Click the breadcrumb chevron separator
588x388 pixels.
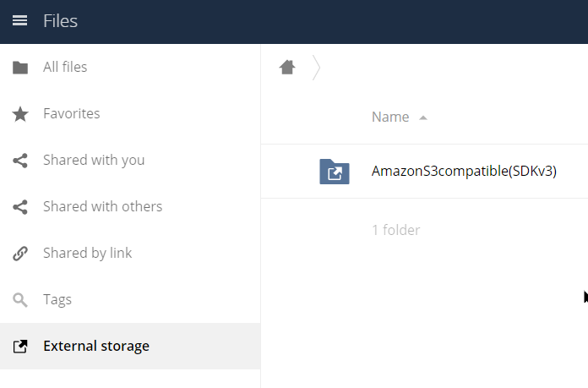click(x=317, y=68)
